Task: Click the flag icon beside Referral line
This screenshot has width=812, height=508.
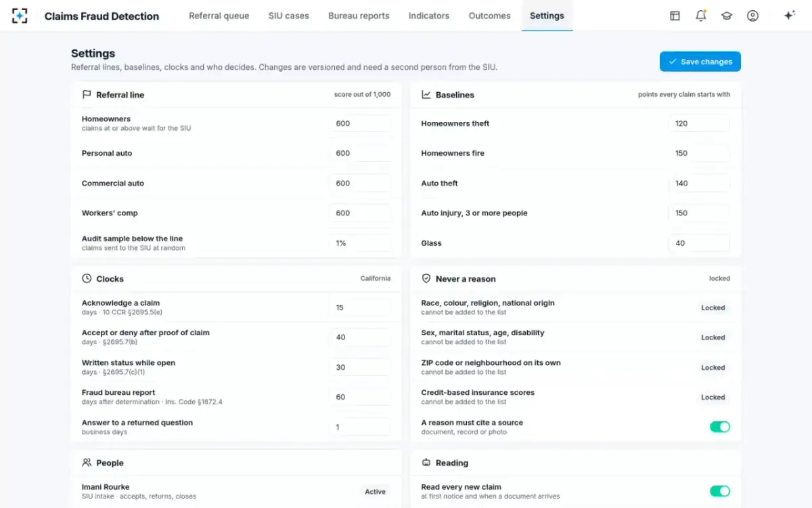Action: [87, 95]
